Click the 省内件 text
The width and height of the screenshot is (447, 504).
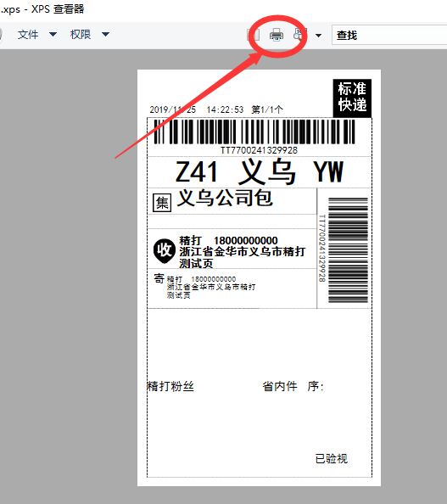(280, 386)
